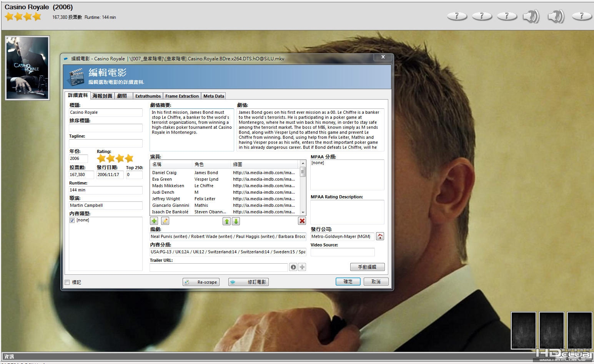This screenshot has width=594, height=364.
Task: Click the 編劇 field listing Neal Purvis
Action: (x=228, y=236)
